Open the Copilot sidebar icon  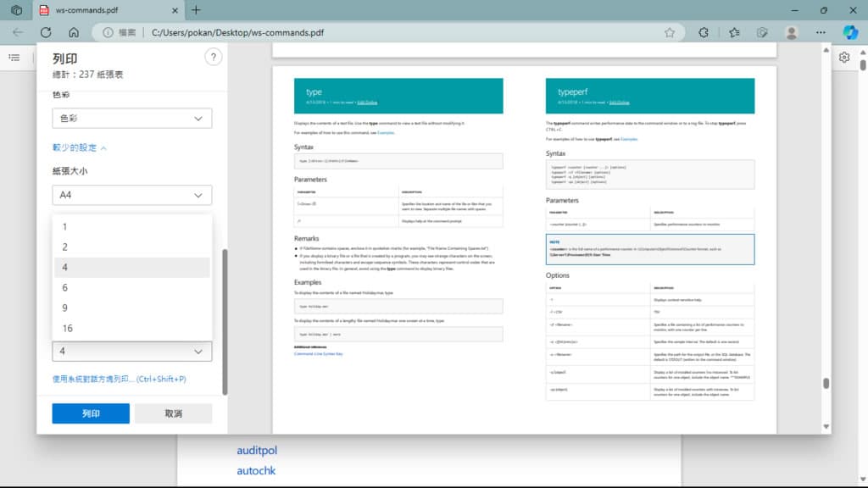click(850, 32)
